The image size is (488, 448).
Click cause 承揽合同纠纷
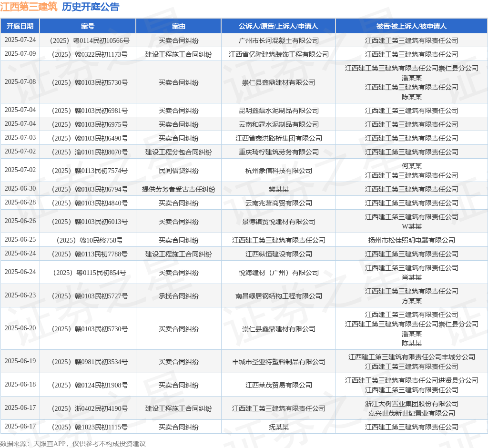point(179,296)
